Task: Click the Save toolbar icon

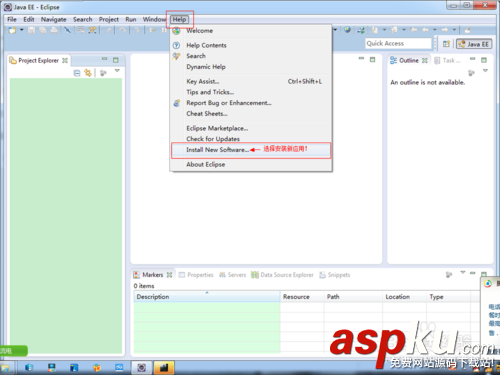Action: click(x=32, y=30)
